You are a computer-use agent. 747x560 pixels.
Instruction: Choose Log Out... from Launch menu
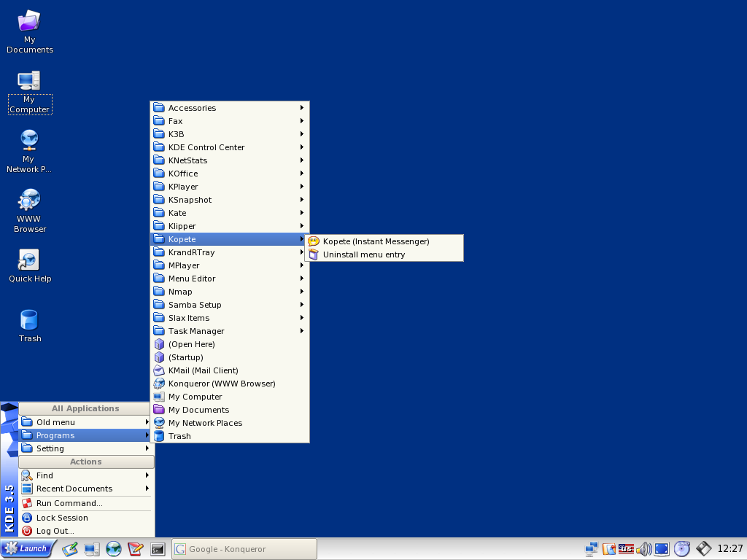(86, 531)
